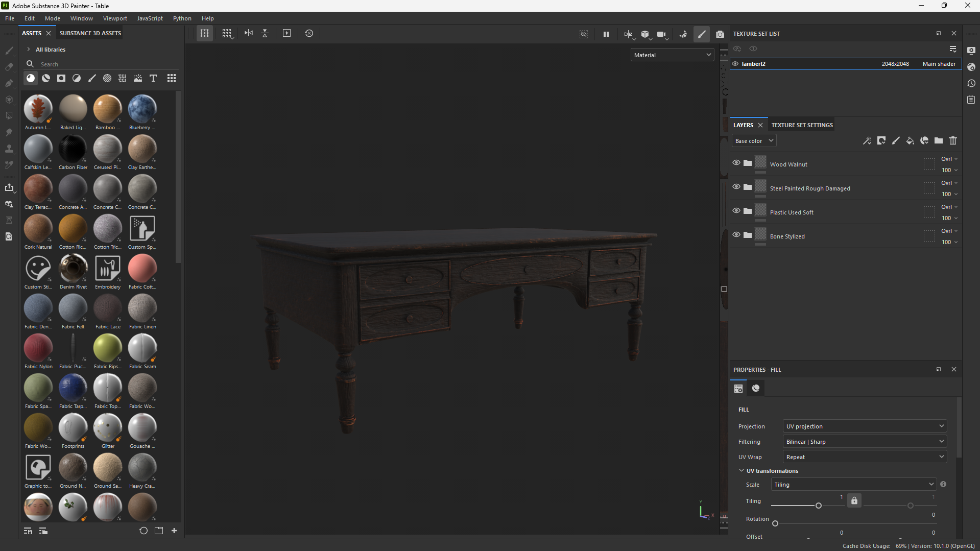The image size is (980, 551).
Task: Collapse the UV transformations section
Action: (x=742, y=471)
